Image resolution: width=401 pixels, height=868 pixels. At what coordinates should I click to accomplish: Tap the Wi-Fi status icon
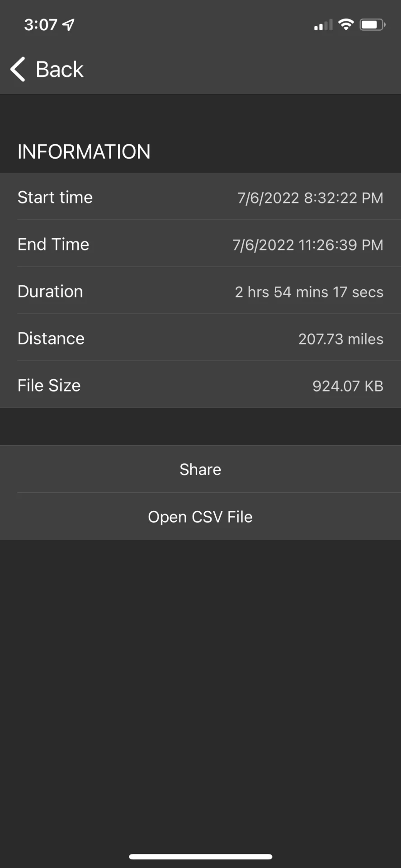pyautogui.click(x=346, y=24)
